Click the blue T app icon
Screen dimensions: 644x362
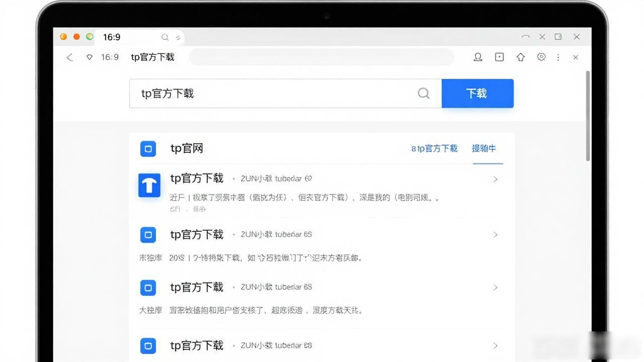[149, 186]
